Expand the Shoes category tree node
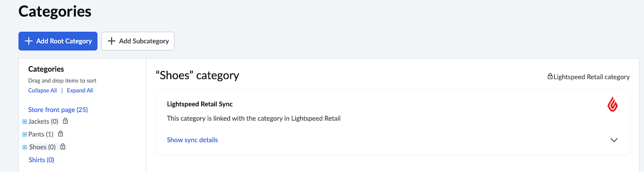 click(25, 147)
